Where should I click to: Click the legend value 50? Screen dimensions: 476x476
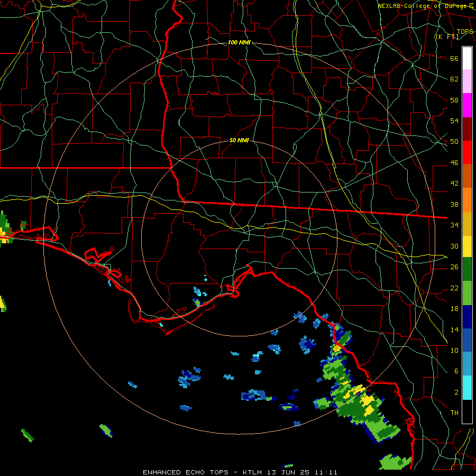coord(454,141)
